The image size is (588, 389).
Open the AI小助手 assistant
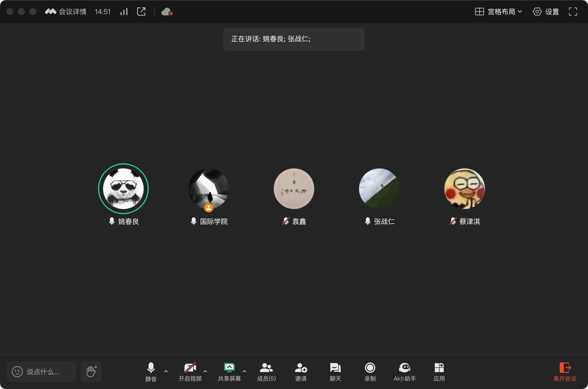pyautogui.click(x=405, y=372)
